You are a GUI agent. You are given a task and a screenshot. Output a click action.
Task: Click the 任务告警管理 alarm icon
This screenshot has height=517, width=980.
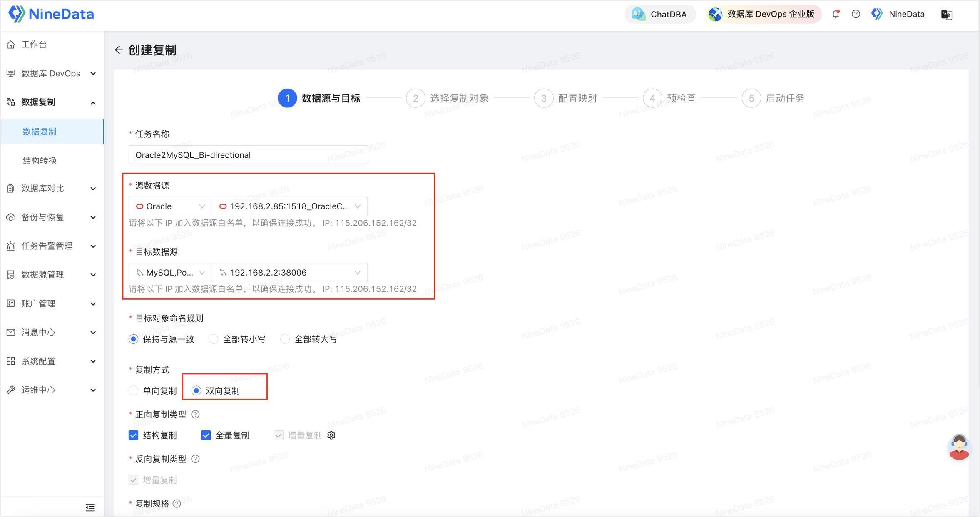(x=11, y=246)
